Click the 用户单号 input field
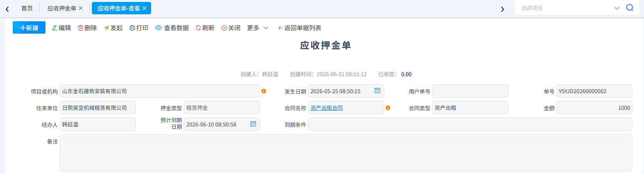 click(470, 91)
